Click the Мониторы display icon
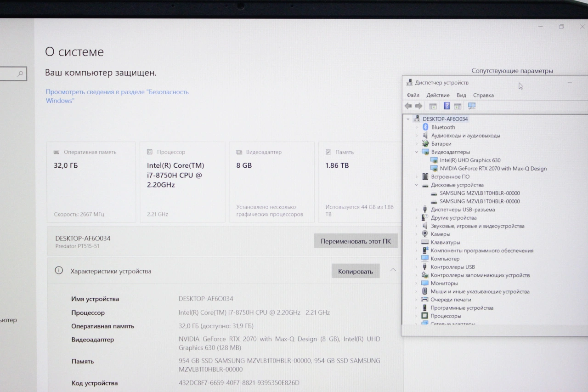The image size is (588, 392). [x=425, y=283]
